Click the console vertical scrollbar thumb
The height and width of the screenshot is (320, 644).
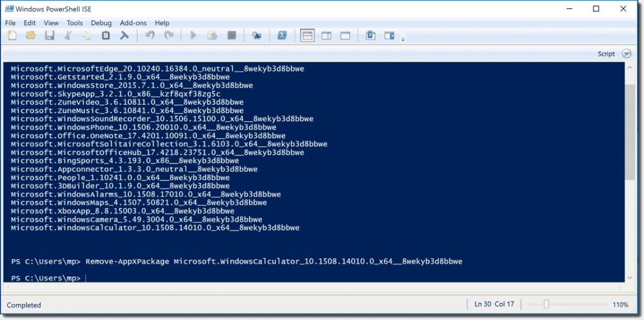(x=630, y=132)
